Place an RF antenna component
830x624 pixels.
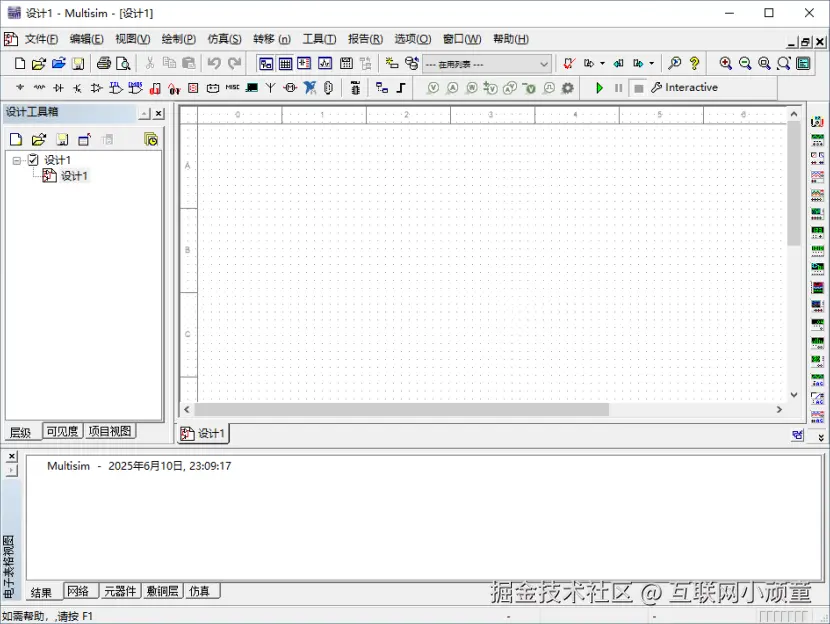point(270,87)
